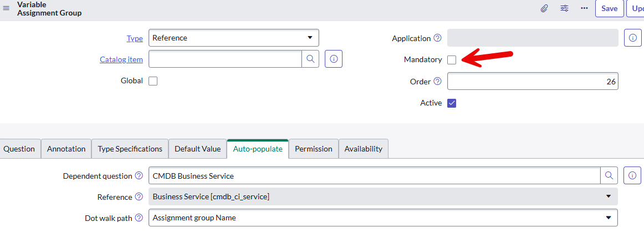
Task: Open the personalize form sliders icon
Action: [x=564, y=9]
